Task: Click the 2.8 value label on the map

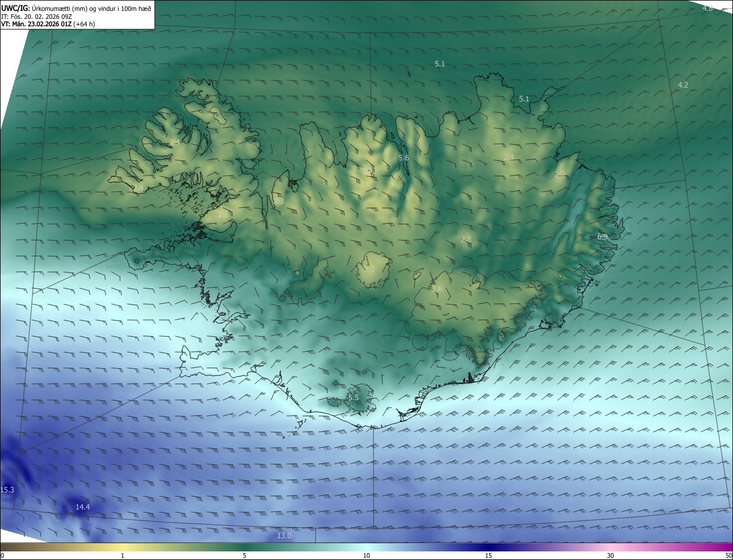Action: point(466,239)
